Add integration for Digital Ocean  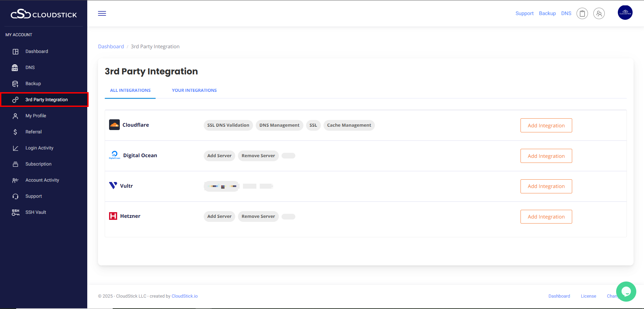(546, 156)
